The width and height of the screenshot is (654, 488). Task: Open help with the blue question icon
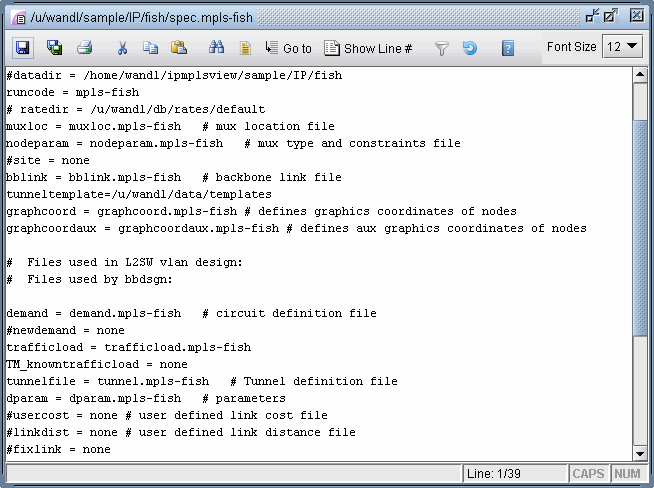(x=508, y=48)
